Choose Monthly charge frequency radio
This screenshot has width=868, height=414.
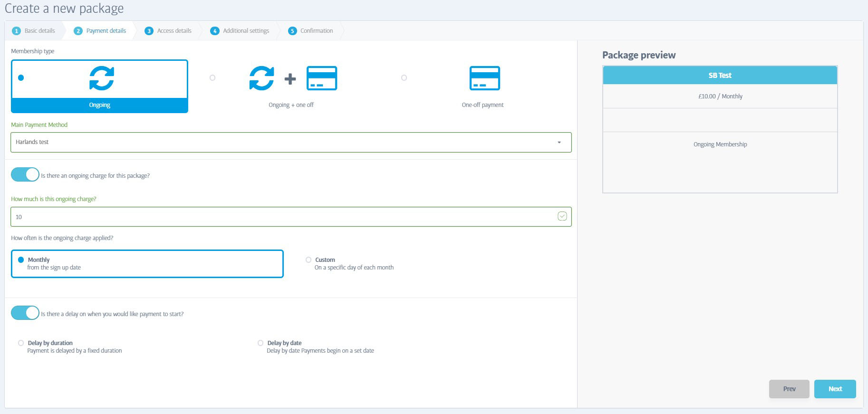21,260
